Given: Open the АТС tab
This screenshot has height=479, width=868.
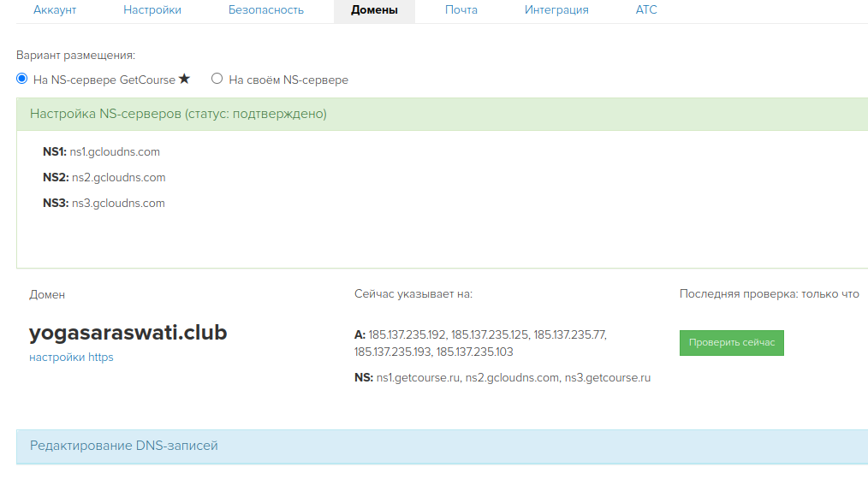Looking at the screenshot, I should 646,10.
